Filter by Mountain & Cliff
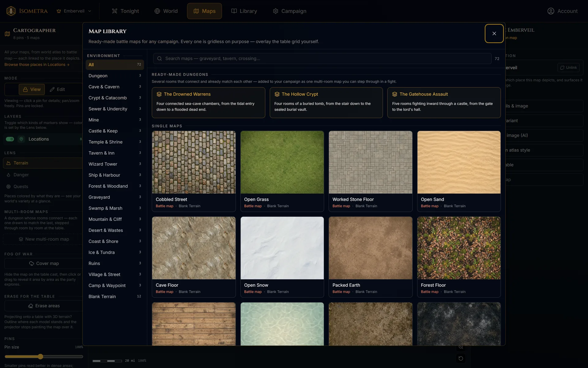 115,219
